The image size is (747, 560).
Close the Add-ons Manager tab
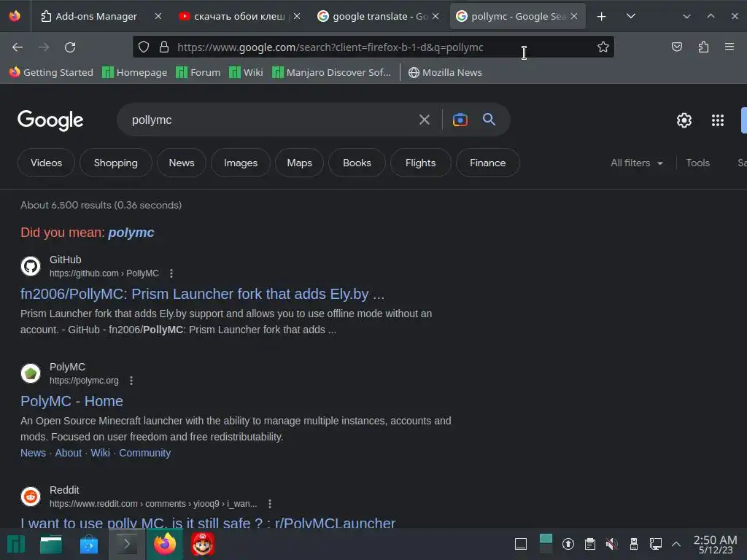coord(158,17)
